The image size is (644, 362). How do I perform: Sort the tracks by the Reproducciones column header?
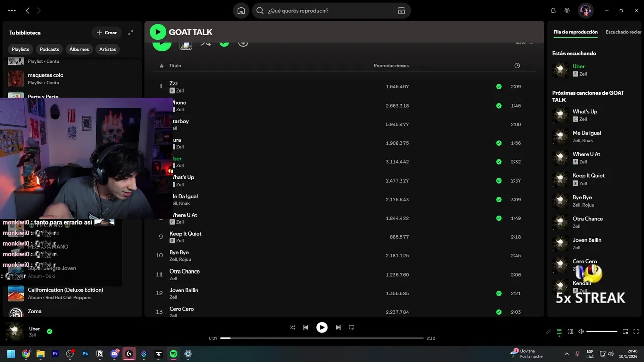(391, 66)
